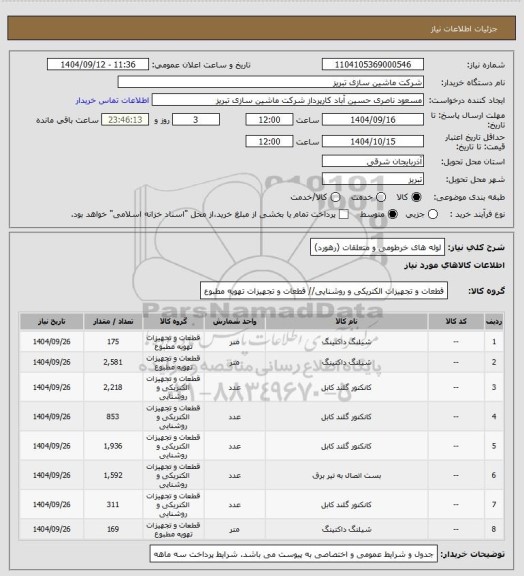Click شیلنگ داکتینگ in row 1
524x576 pixels.
[347, 342]
